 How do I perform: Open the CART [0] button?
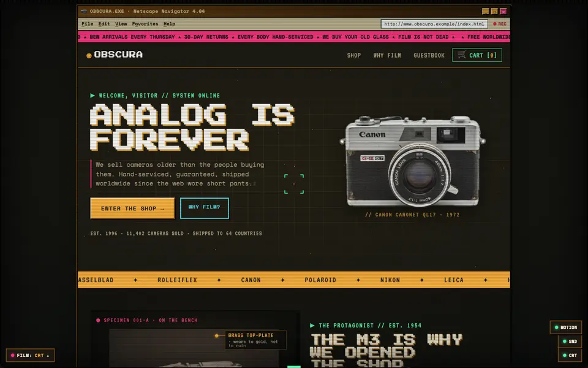(477, 55)
